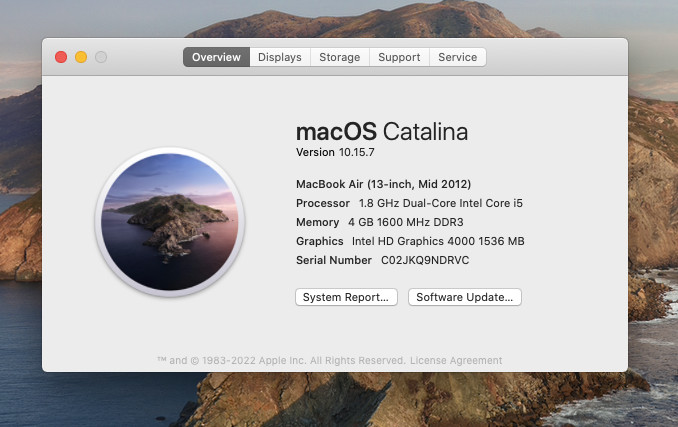
Task: Click the Apple copyright notice text
Action: [x=281, y=360]
